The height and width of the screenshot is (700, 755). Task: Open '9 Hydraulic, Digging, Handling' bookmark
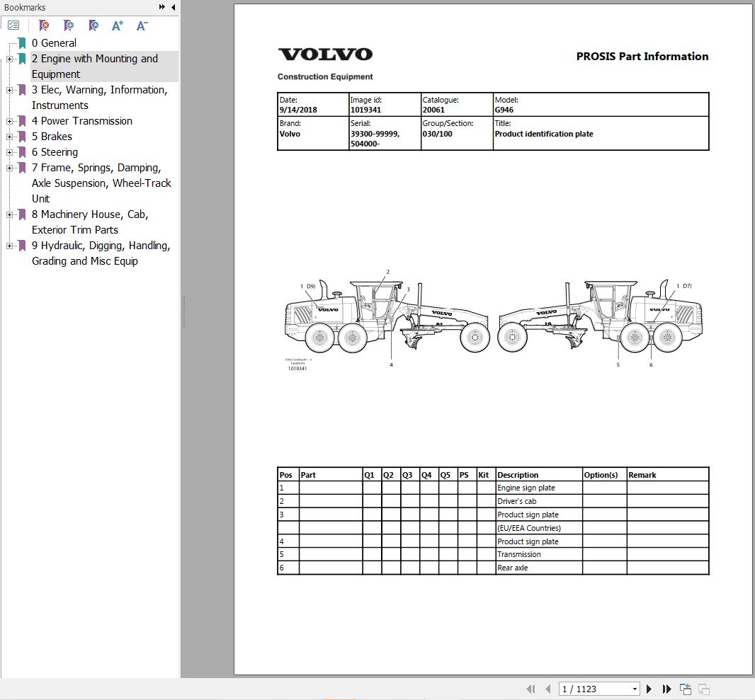click(x=101, y=253)
